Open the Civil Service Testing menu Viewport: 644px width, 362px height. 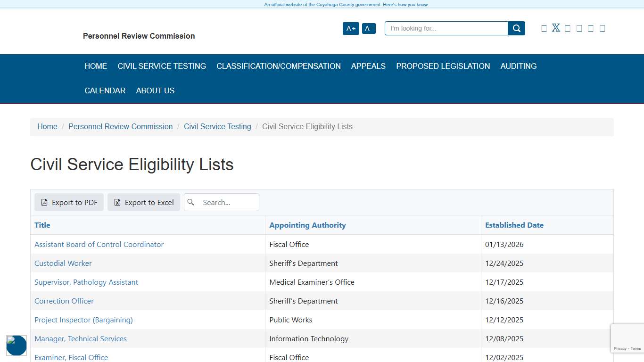tap(162, 66)
